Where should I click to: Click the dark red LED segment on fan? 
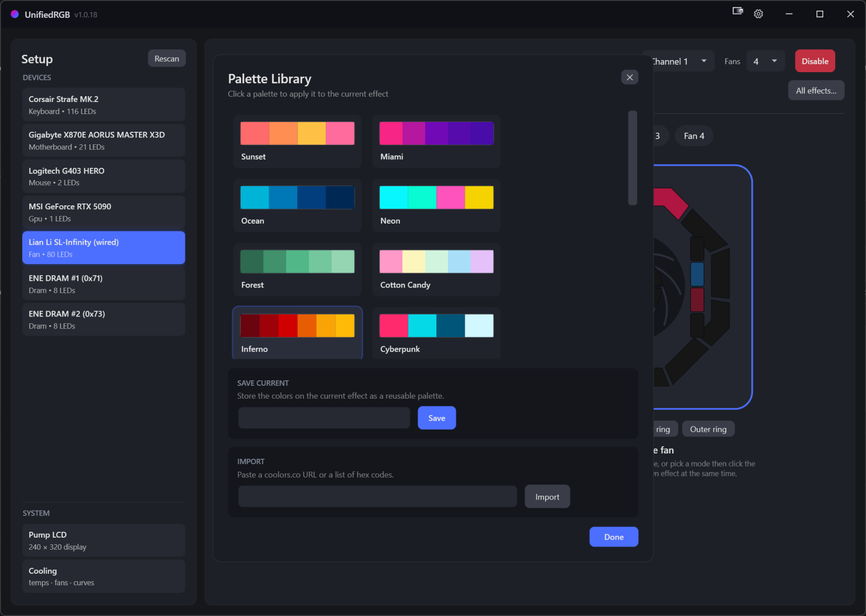(697, 300)
